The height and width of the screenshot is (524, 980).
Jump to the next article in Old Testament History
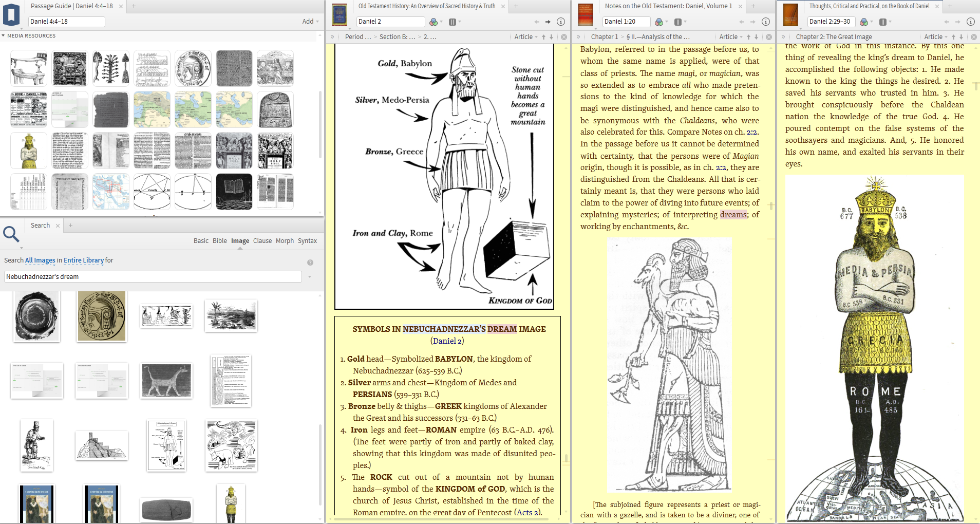pos(551,37)
